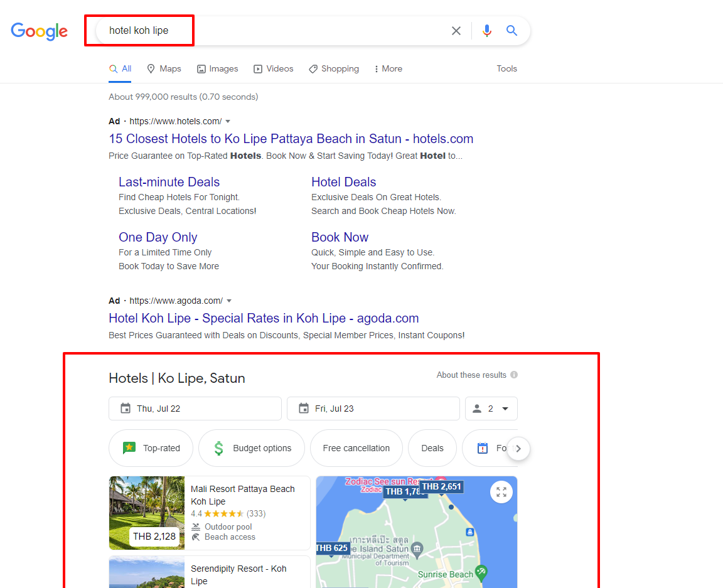Viewport: 723px width, 588px height.
Task: Select the All results tab
Action: [x=120, y=69]
